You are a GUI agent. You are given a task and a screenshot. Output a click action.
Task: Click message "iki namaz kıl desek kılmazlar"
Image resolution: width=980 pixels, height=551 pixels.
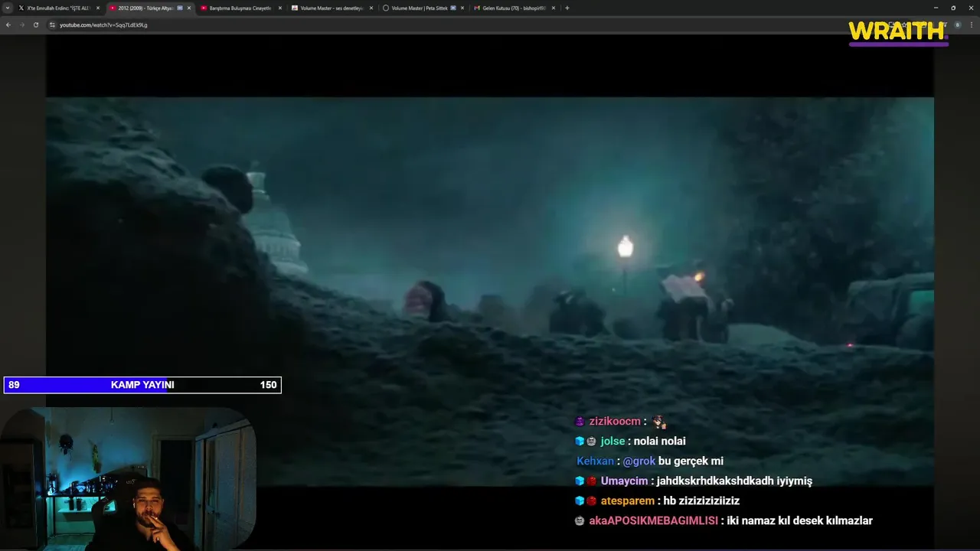799,520
